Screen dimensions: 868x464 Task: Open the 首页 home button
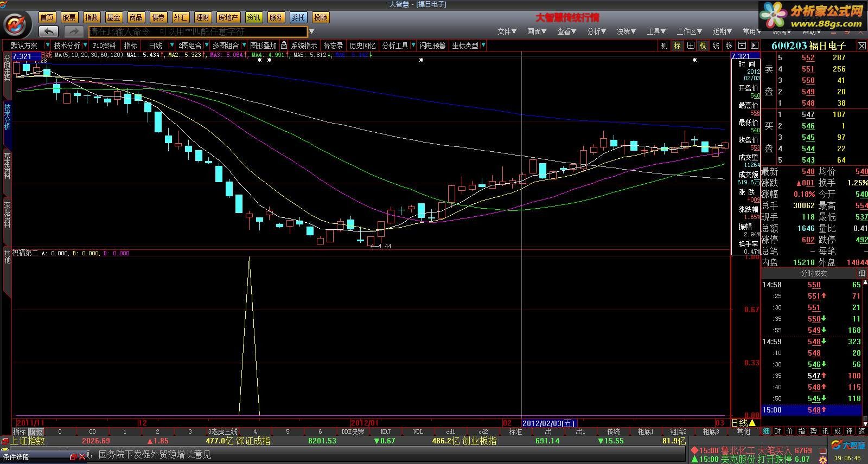pyautogui.click(x=47, y=17)
